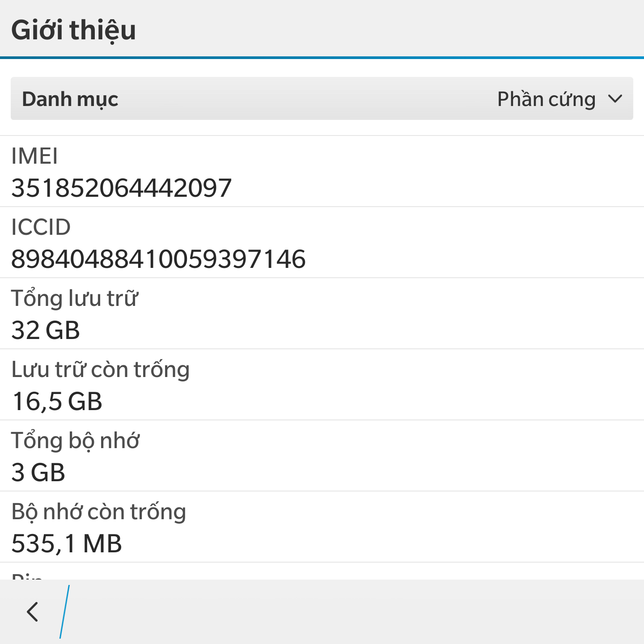Viewport: 644px width, 644px height.
Task: Tap the Tổng bộ nhớ label
Action: point(76,441)
